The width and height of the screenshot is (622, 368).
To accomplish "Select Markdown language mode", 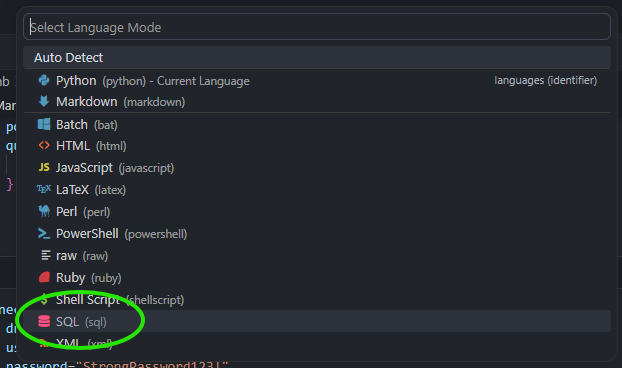I will pos(317,102).
